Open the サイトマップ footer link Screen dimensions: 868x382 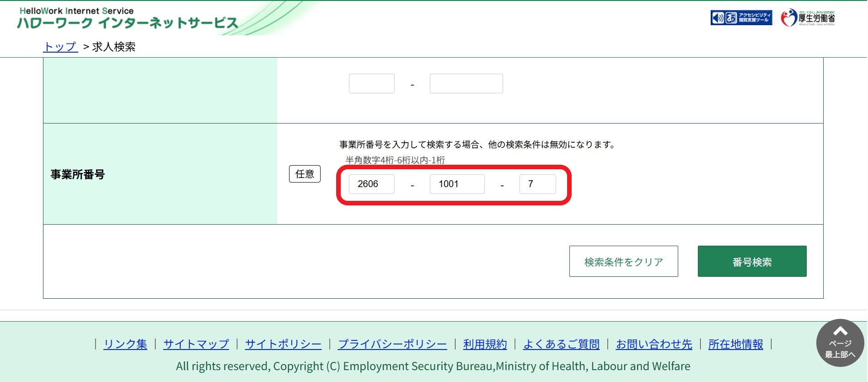(196, 344)
